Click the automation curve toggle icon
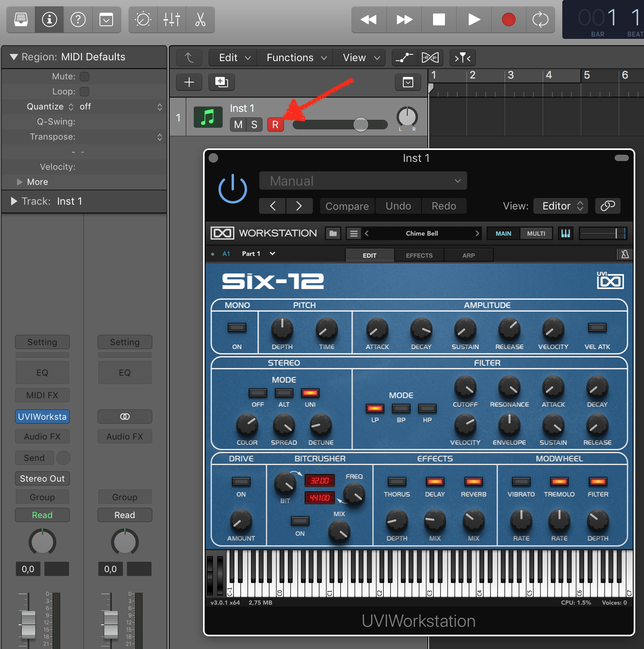This screenshot has width=644, height=649. pyautogui.click(x=404, y=58)
